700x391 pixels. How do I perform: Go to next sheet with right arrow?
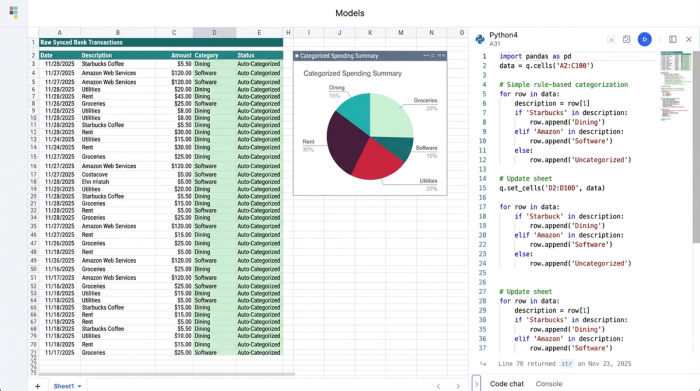pos(458,386)
